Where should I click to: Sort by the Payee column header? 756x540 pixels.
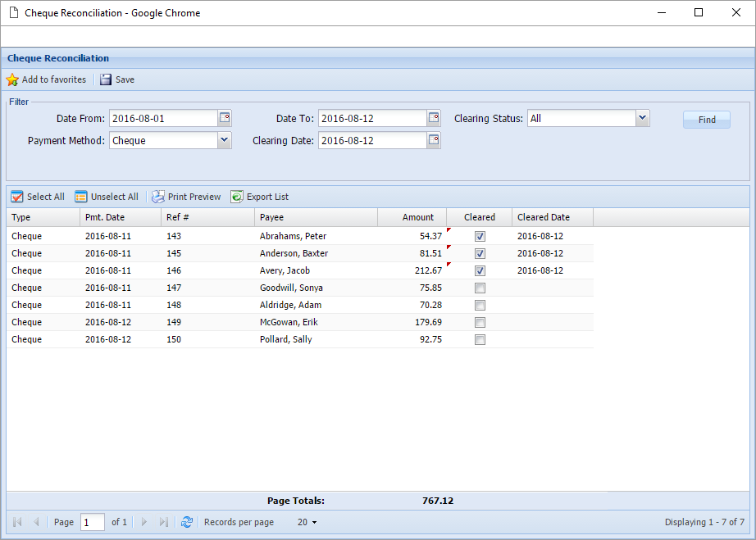click(x=316, y=217)
